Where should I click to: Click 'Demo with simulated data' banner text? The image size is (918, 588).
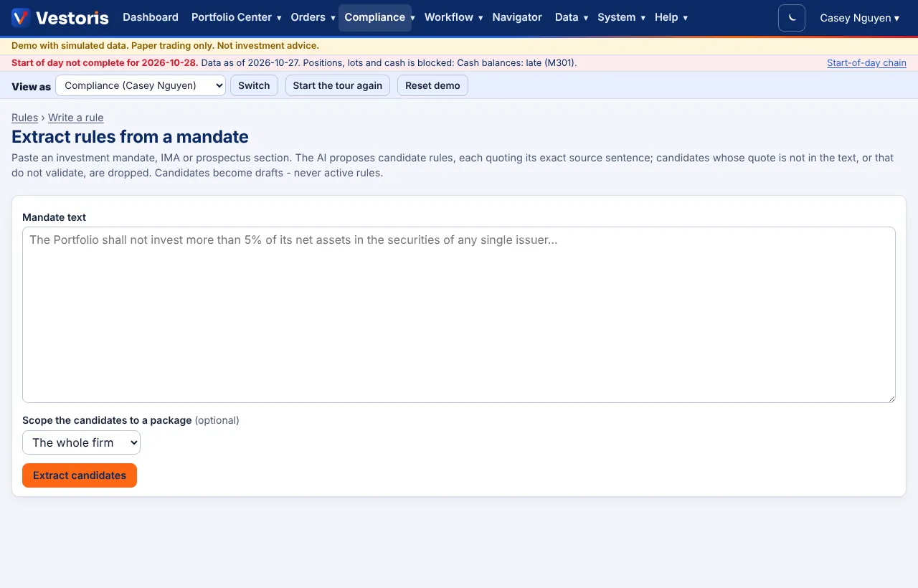[x=165, y=46]
